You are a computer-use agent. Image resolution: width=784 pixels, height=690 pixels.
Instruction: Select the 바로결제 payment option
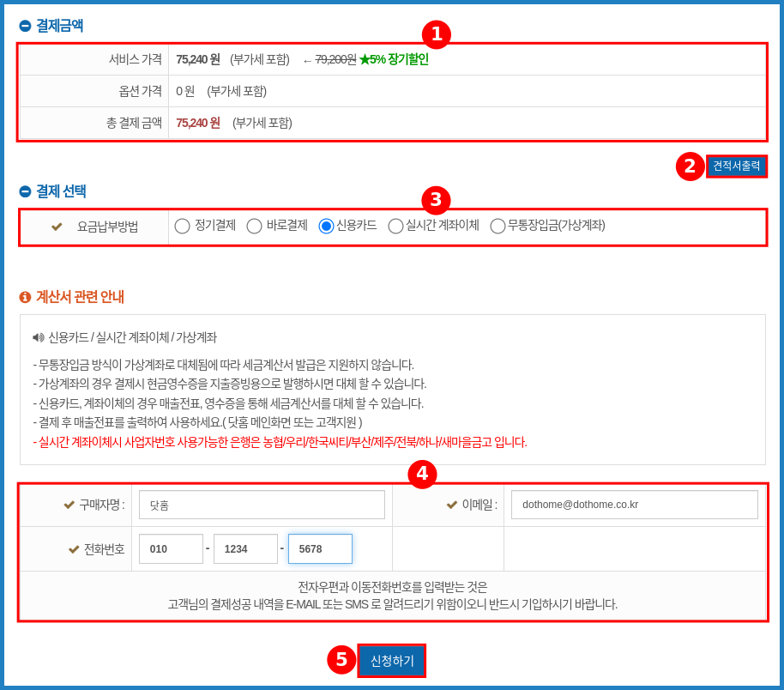coord(253,226)
